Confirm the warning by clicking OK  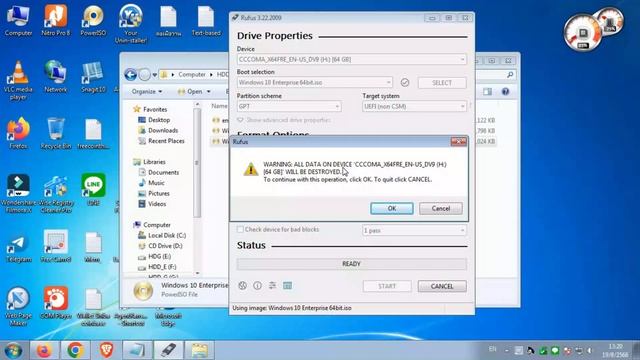coord(391,208)
